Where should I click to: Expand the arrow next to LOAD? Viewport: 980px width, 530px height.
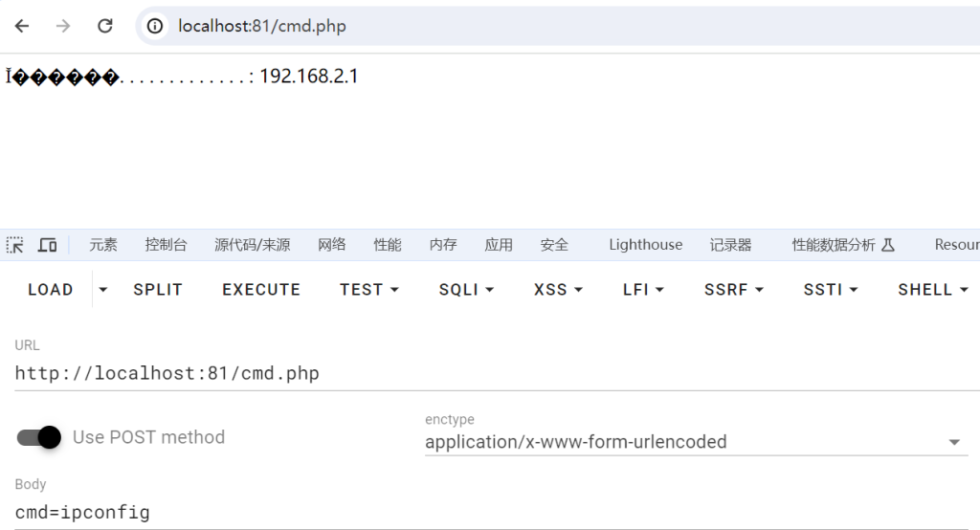pos(103,289)
